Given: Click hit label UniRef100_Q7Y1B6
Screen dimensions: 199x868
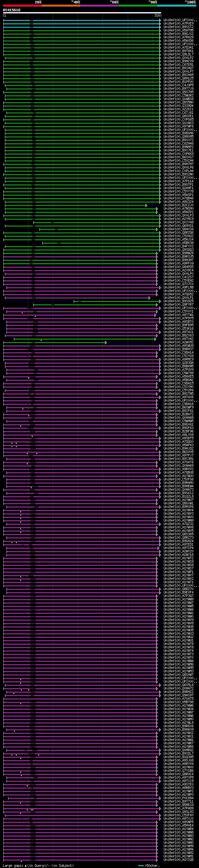Looking at the screenshot, I should [x=178, y=770].
